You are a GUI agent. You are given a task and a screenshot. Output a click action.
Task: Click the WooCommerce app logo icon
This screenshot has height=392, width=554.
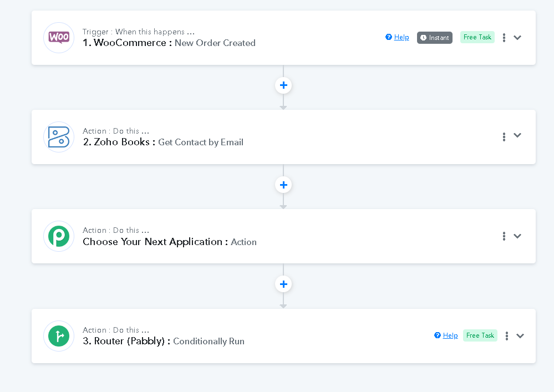point(59,38)
